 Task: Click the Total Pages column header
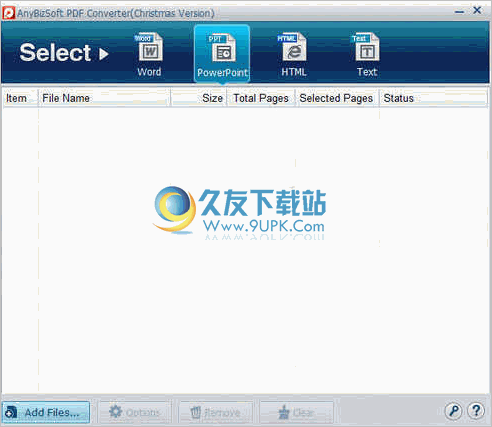pos(261,98)
